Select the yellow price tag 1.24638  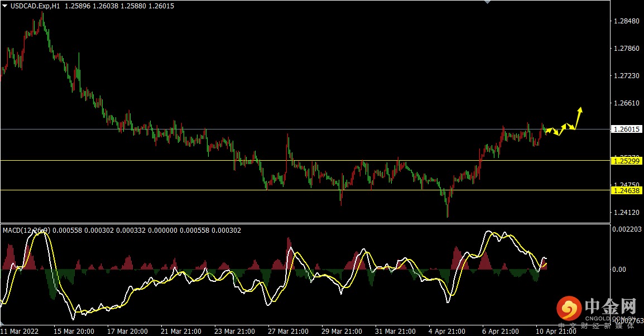(x=627, y=190)
